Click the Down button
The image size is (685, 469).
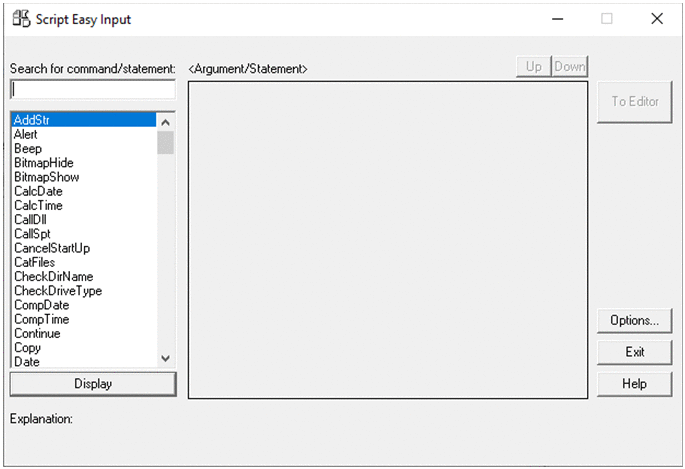click(x=570, y=66)
